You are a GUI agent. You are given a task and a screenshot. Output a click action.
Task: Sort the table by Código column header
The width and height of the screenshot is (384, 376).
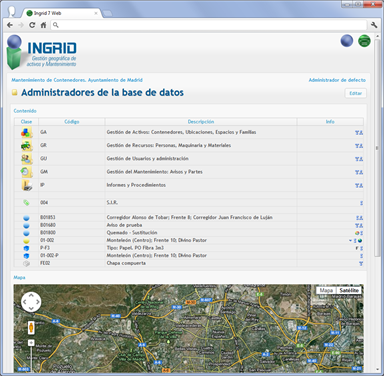click(72, 122)
